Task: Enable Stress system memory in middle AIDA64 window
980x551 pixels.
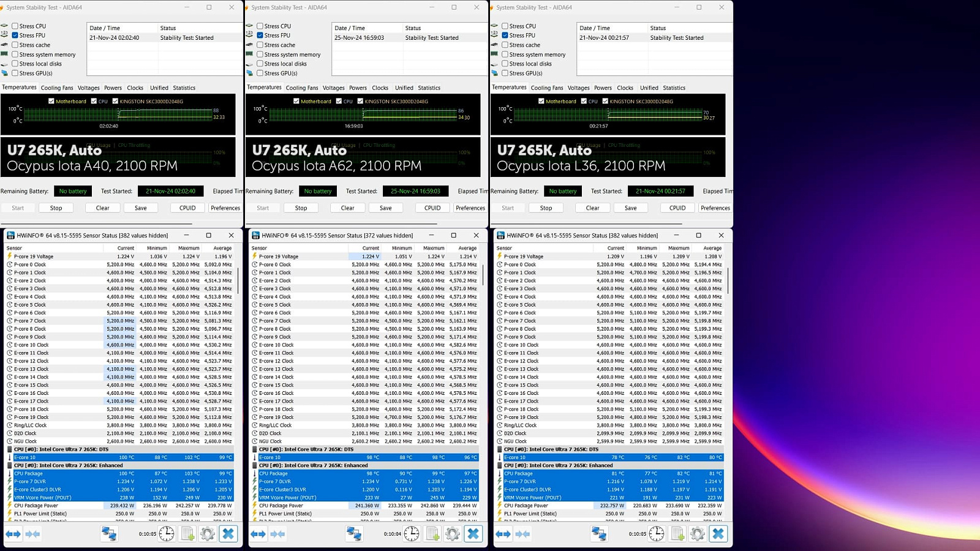Action: click(260, 54)
